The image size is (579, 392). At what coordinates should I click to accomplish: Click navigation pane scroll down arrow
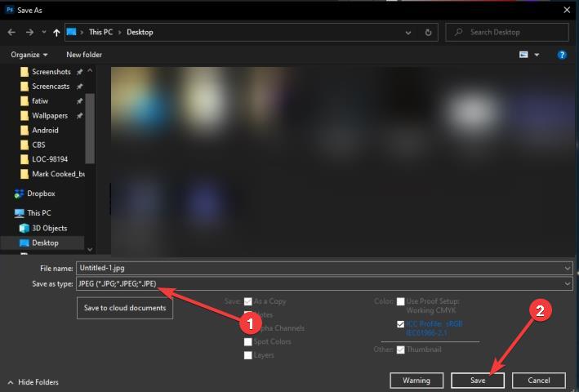tap(90, 250)
